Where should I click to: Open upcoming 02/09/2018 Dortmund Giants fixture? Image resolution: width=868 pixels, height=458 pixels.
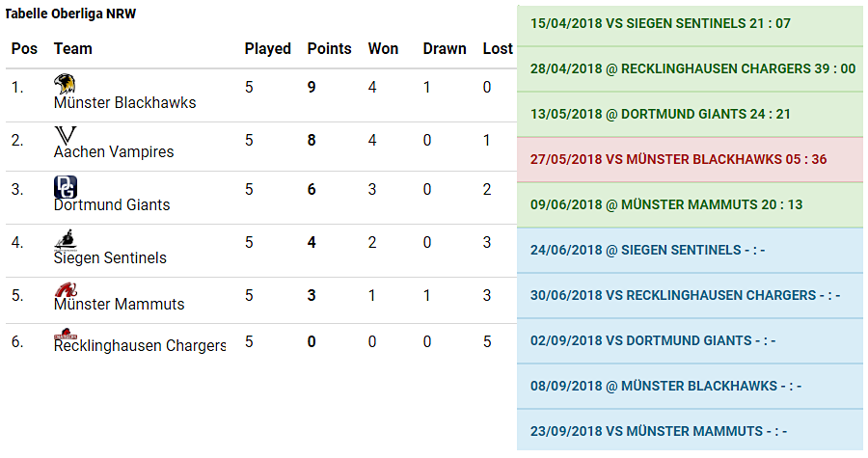[690, 341]
